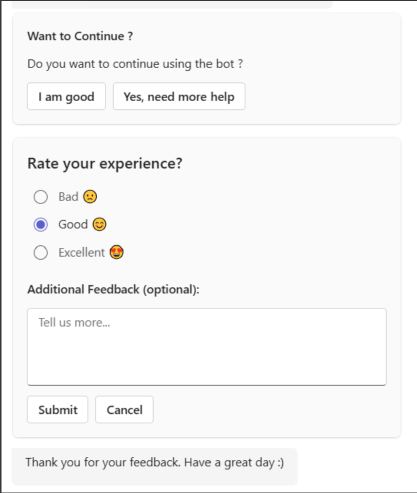Image resolution: width=417 pixels, height=493 pixels.
Task: Click the "Excellent" rating label text
Action: click(x=82, y=253)
